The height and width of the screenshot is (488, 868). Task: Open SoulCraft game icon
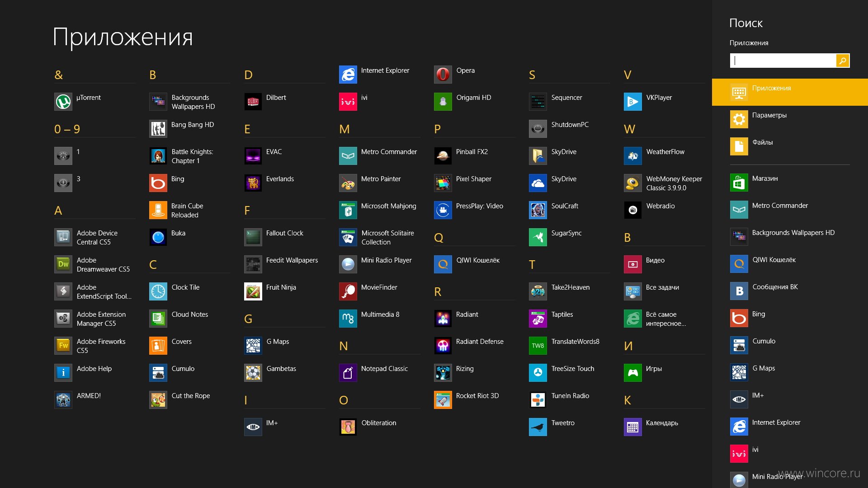tap(538, 210)
